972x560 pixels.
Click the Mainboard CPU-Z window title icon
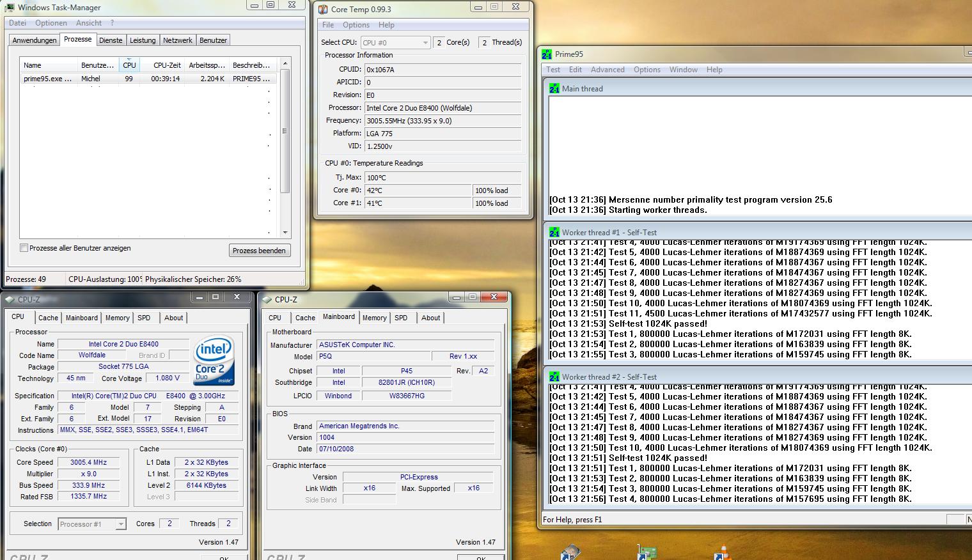point(267,299)
